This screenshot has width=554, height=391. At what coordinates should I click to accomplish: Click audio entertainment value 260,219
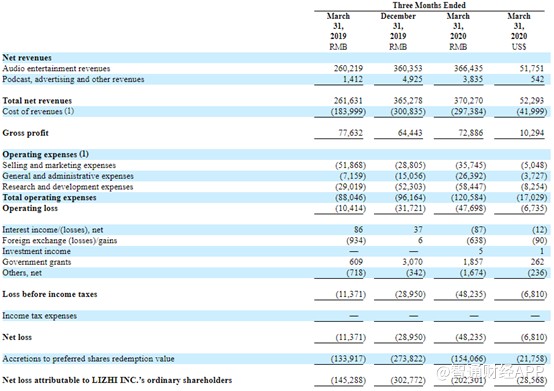pos(348,68)
